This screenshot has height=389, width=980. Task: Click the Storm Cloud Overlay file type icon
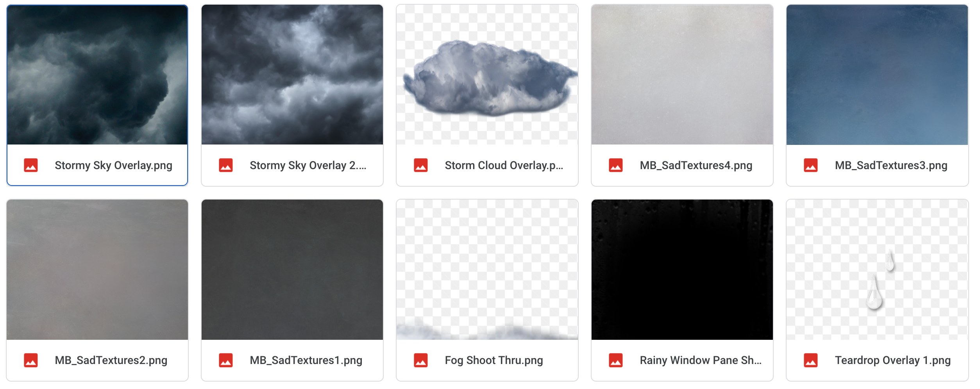click(421, 165)
